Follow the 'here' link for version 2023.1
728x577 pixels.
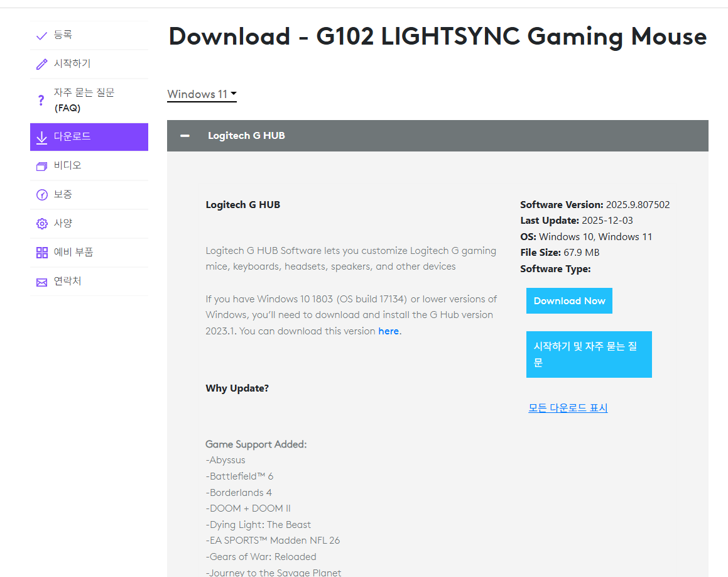388,331
